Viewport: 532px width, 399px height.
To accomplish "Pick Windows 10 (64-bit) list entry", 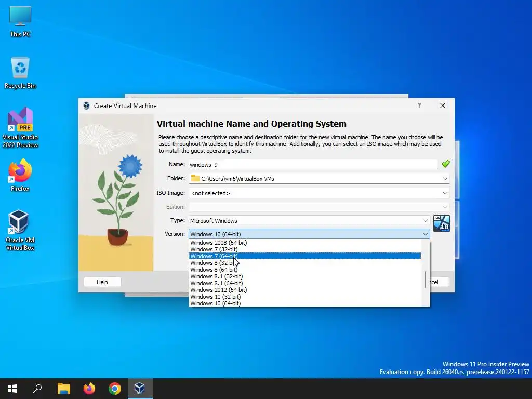I will (x=304, y=303).
